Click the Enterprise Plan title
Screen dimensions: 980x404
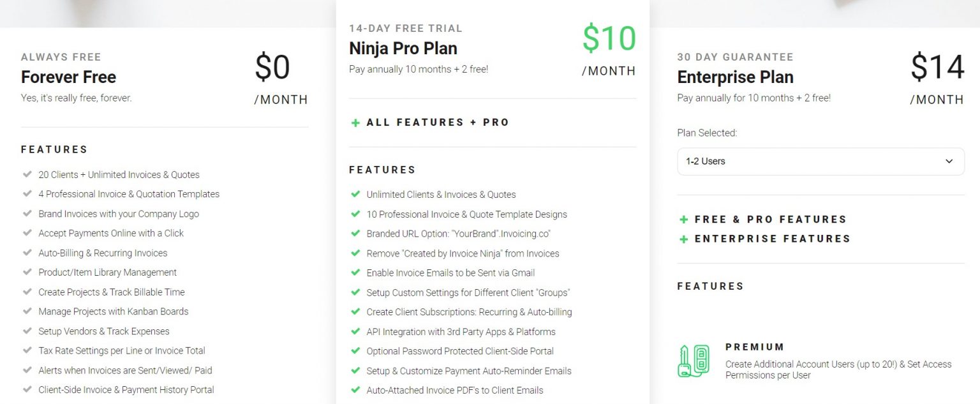click(735, 77)
